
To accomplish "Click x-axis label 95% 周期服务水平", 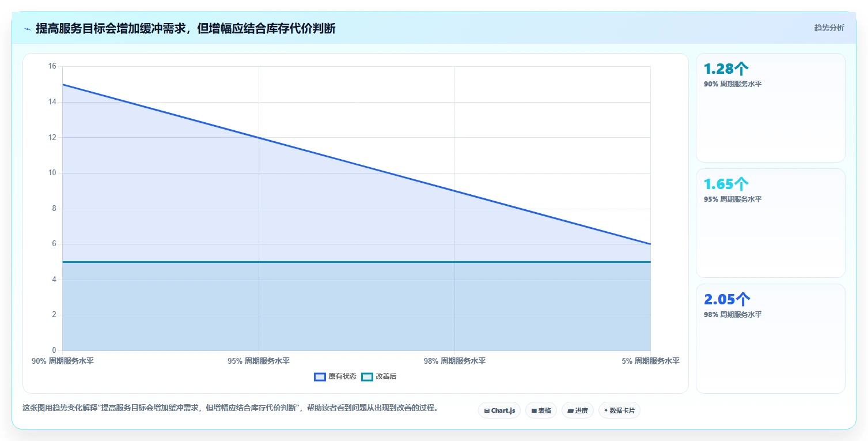I will 259,361.
